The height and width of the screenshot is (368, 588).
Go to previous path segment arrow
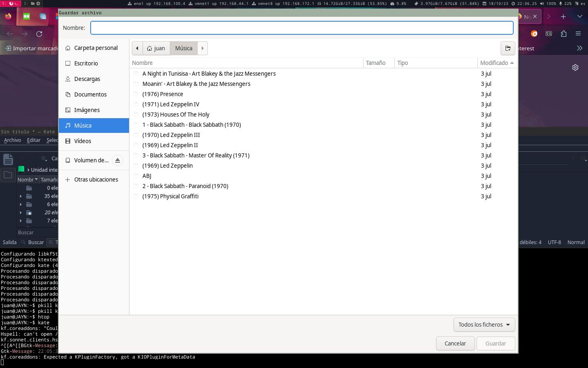click(x=137, y=48)
